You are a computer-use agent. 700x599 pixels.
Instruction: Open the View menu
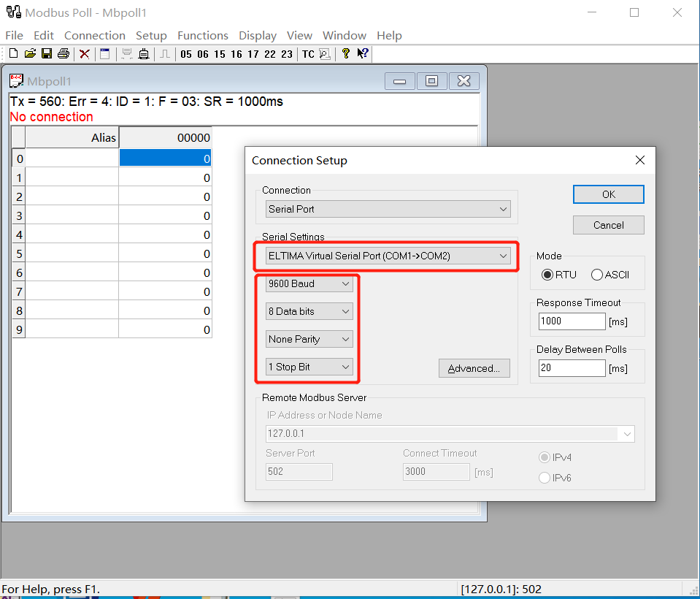(299, 35)
